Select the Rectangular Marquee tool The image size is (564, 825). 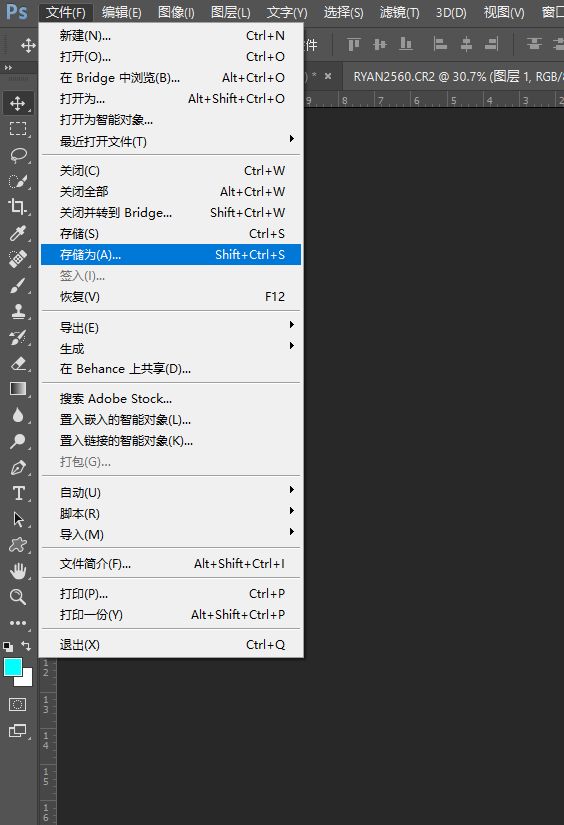click(x=18, y=129)
